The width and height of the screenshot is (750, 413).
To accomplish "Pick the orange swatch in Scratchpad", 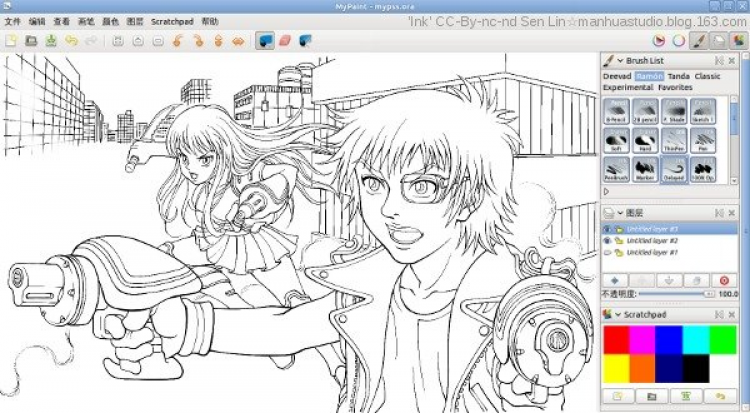I will coord(642,368).
